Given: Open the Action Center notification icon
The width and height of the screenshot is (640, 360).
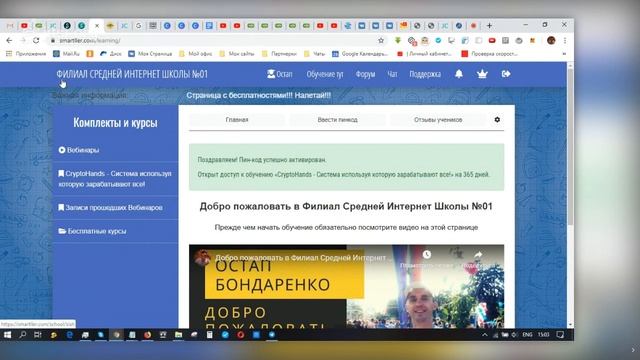Looking at the screenshot, I should pyautogui.click(x=560, y=335).
